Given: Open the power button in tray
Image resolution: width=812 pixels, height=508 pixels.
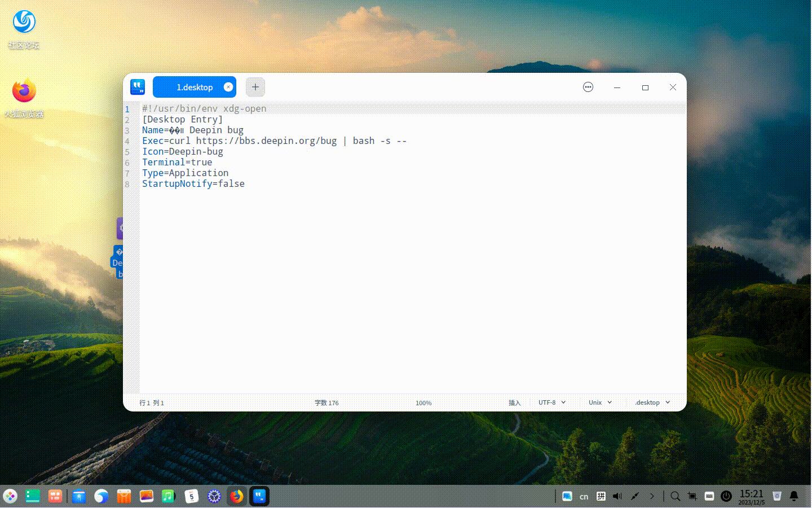Looking at the screenshot, I should 726,496.
